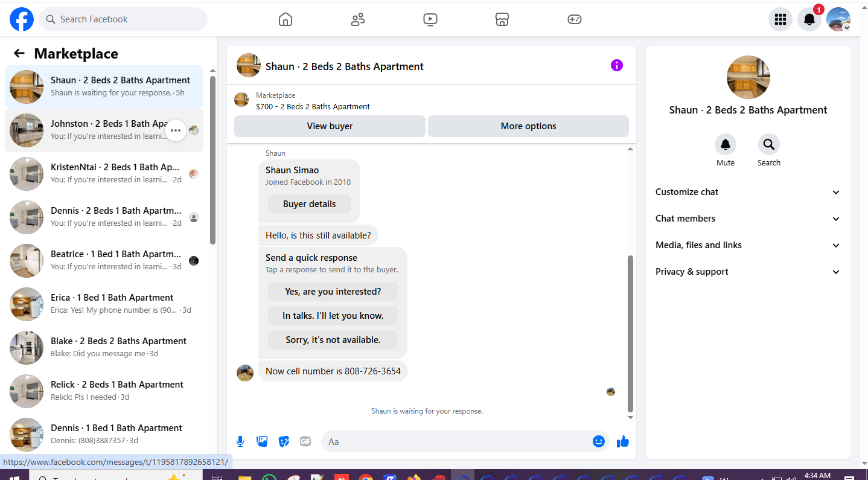Send a thumbs-up like

[623, 441]
